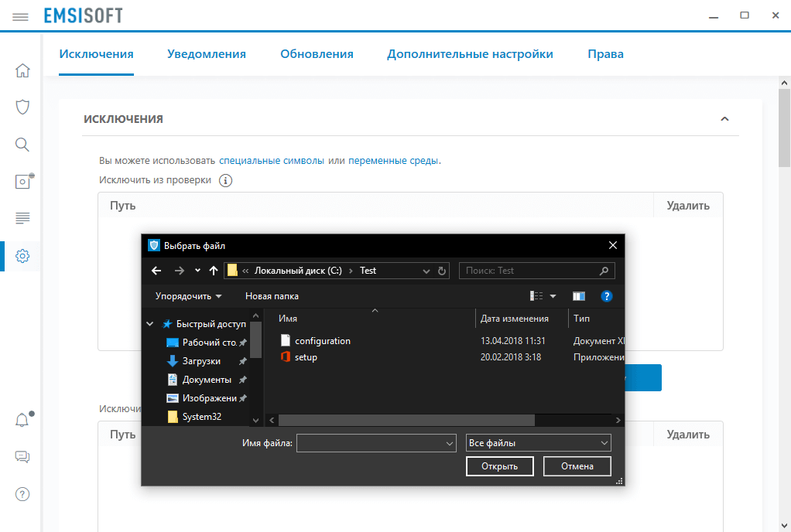Click the horizontal scrollbar in file list

406,420
